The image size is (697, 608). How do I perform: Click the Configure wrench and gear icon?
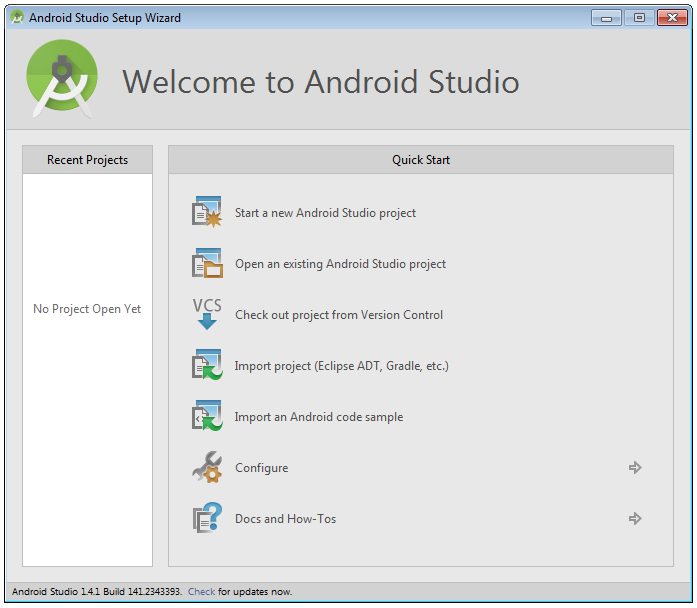click(207, 468)
